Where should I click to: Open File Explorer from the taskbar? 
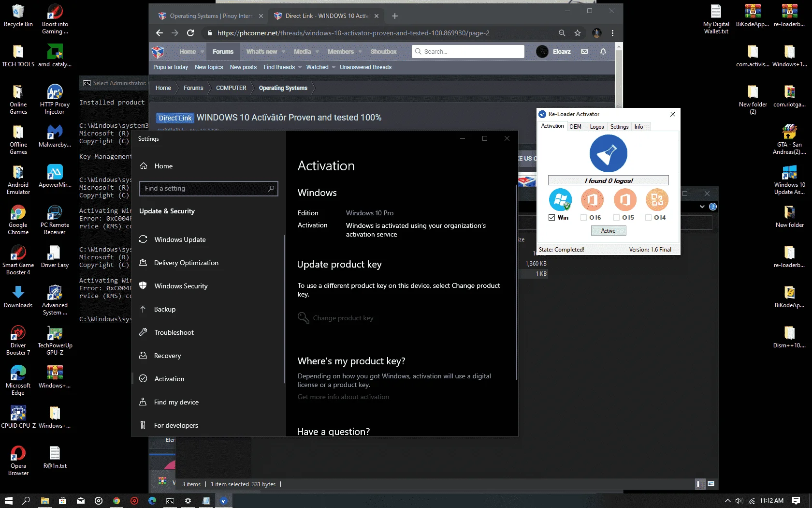[44, 501]
